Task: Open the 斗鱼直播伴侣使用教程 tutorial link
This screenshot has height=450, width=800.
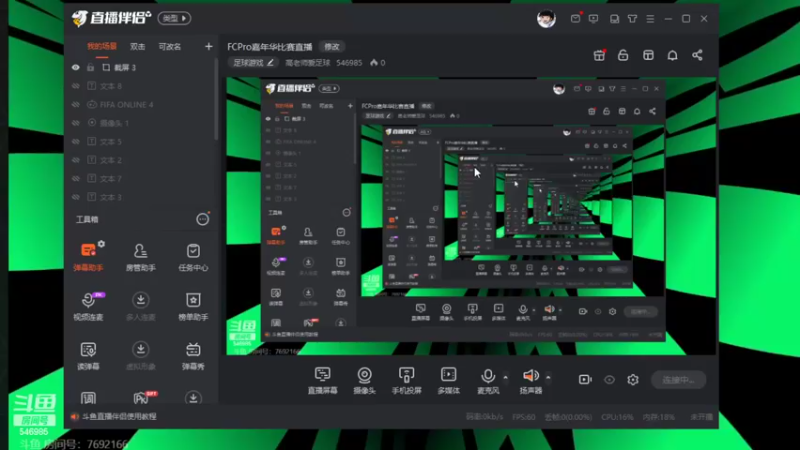Action: pos(118,416)
